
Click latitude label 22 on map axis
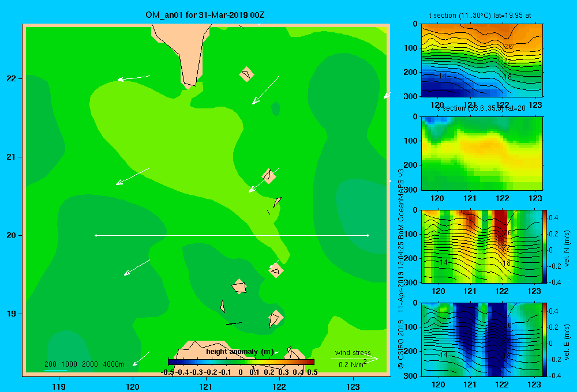click(x=12, y=78)
